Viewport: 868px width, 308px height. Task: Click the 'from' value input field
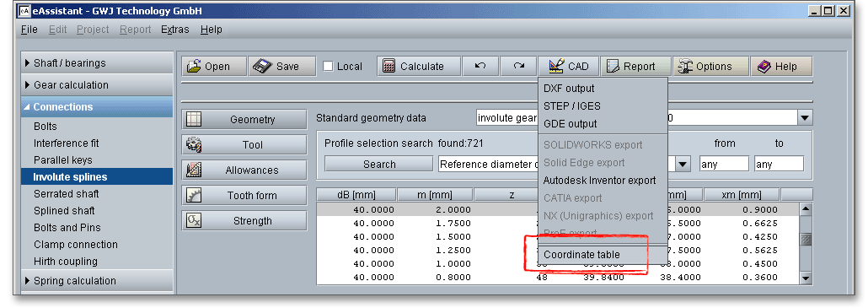pos(724,164)
